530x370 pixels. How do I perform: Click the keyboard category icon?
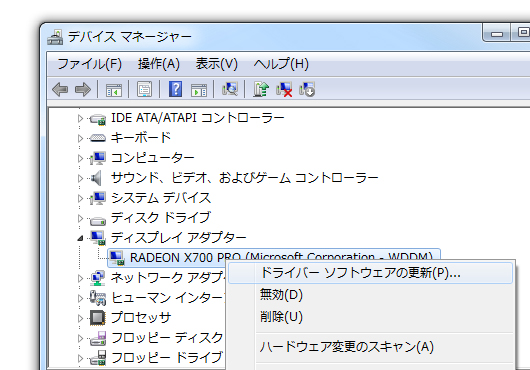pyautogui.click(x=98, y=138)
